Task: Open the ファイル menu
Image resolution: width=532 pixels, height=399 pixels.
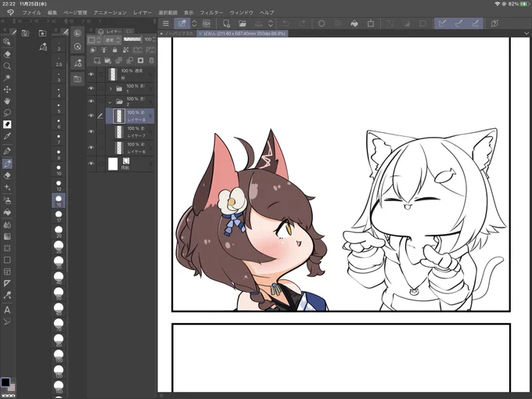Action: 31,13
